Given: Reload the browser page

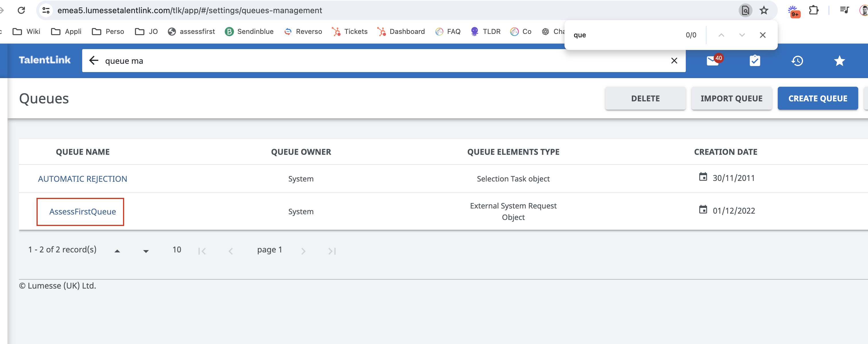Looking at the screenshot, I should click(x=21, y=10).
